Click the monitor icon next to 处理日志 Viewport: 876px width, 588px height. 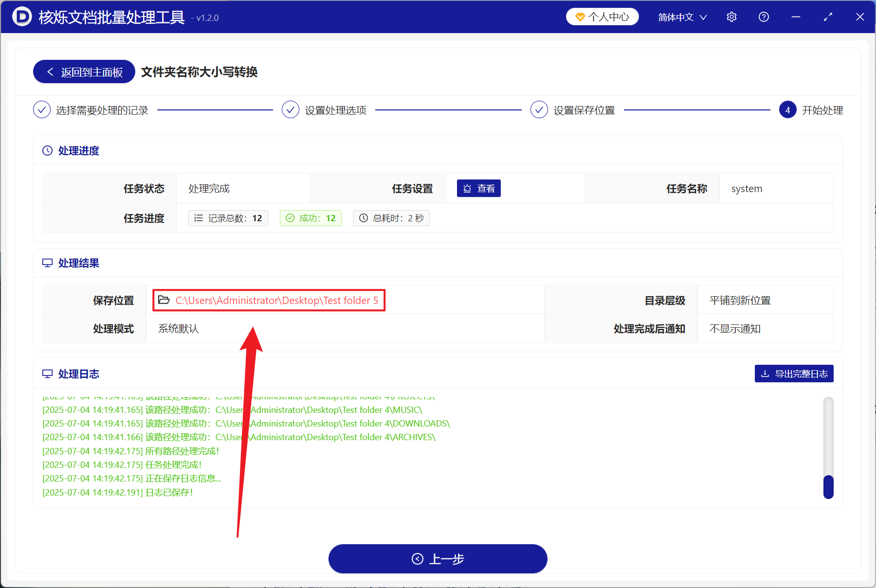click(47, 374)
